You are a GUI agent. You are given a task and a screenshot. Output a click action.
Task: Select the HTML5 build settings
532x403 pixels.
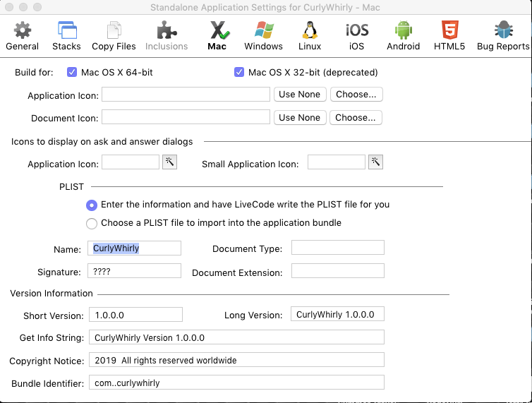(449, 35)
